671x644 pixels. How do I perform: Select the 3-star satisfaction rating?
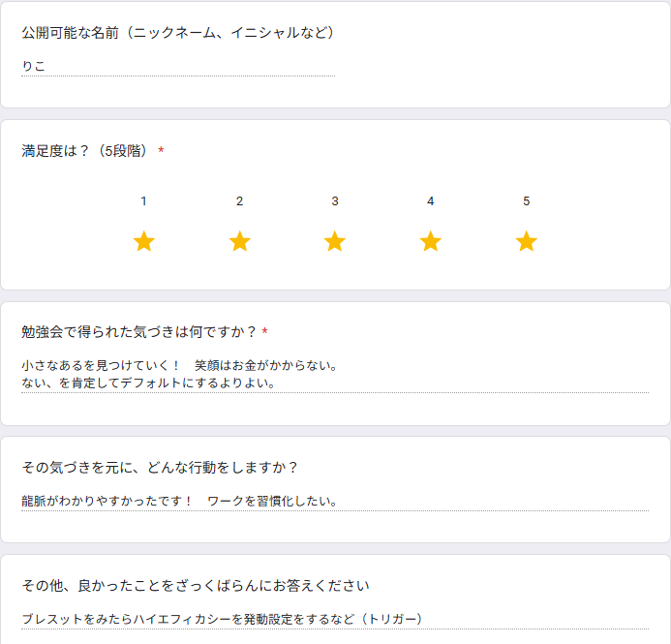point(335,241)
